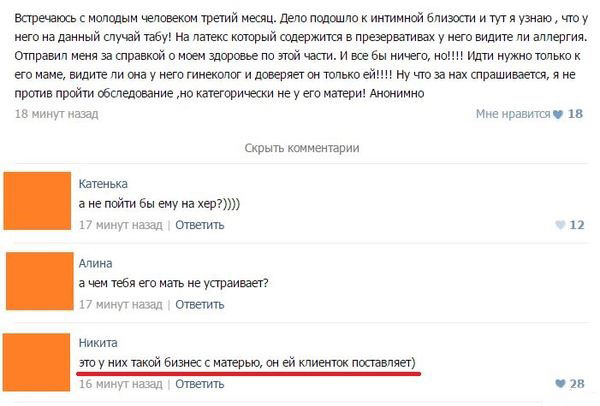Click '17 минут назад' on Катенька's comment
Viewport: 600px width, 406px height.
pyautogui.click(x=120, y=224)
